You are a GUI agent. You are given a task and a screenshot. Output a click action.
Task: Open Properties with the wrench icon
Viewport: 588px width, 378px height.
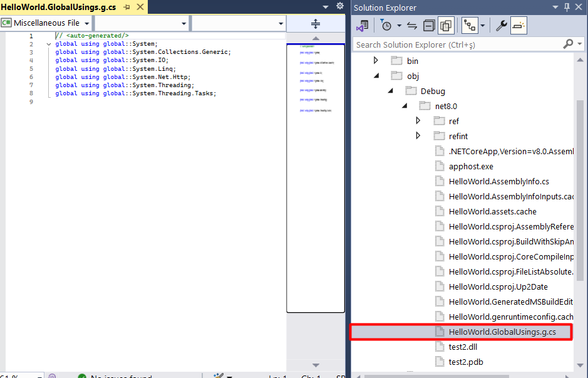(501, 26)
